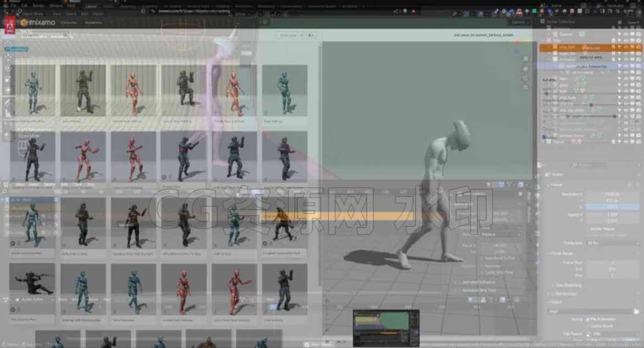Click the small picture-in-picture preview thumbnail

pos(386,328)
